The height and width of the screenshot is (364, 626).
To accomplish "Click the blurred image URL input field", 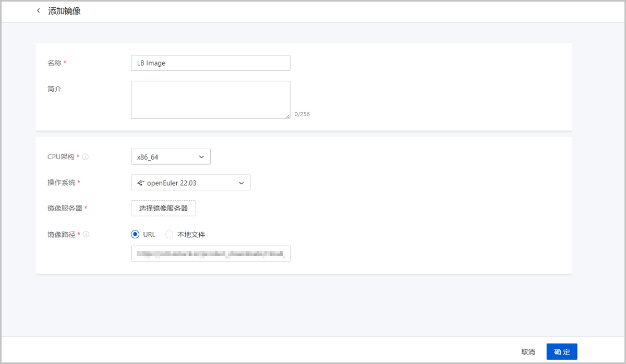I will tap(211, 254).
